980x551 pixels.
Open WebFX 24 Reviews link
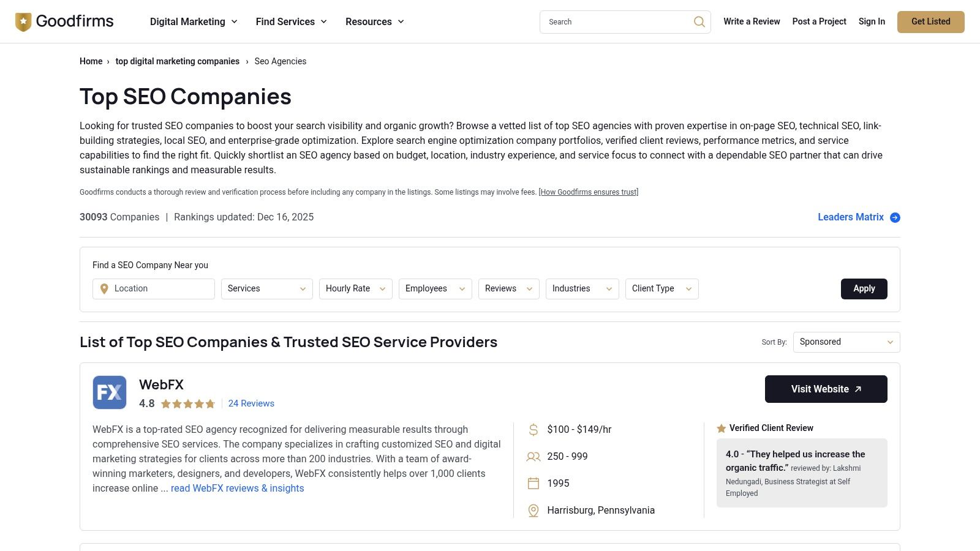click(x=251, y=403)
